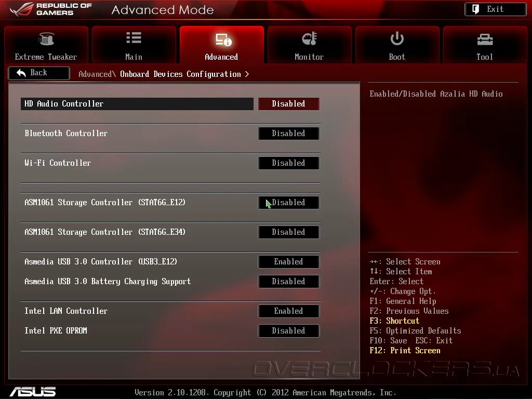The height and width of the screenshot is (399, 532).
Task: Select ASM1061 Storage Controller (SATA6G_E12) label
Action: tap(105, 203)
